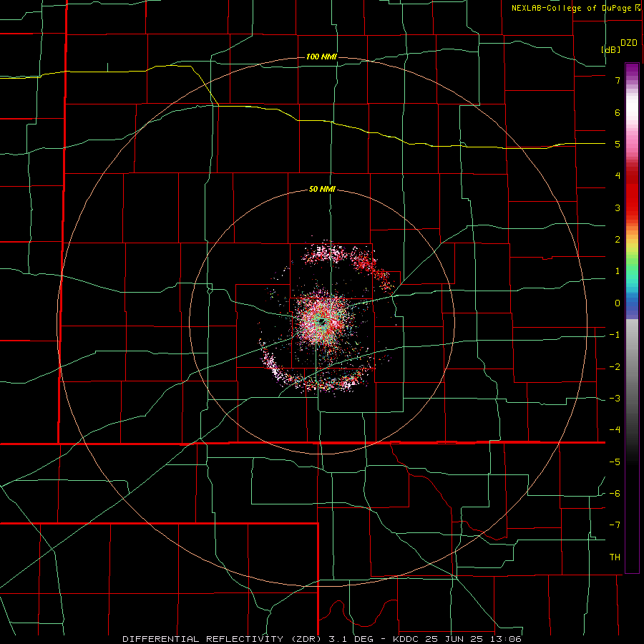
Task: Click the 5 tick label on color scale
Action: (x=618, y=144)
